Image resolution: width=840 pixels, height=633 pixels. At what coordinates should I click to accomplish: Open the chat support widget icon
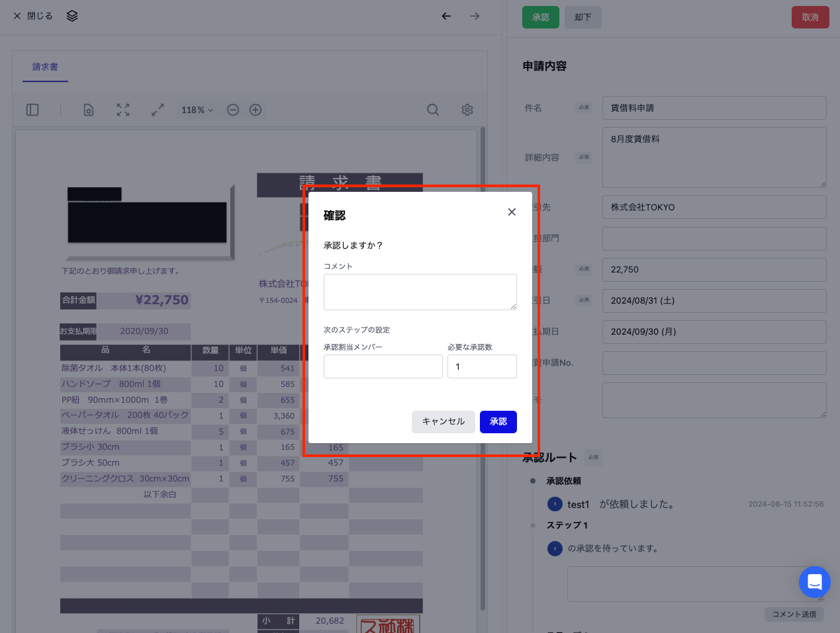815,582
